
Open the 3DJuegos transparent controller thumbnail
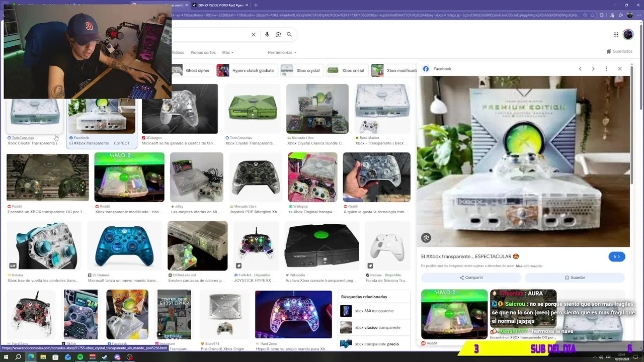click(x=180, y=109)
